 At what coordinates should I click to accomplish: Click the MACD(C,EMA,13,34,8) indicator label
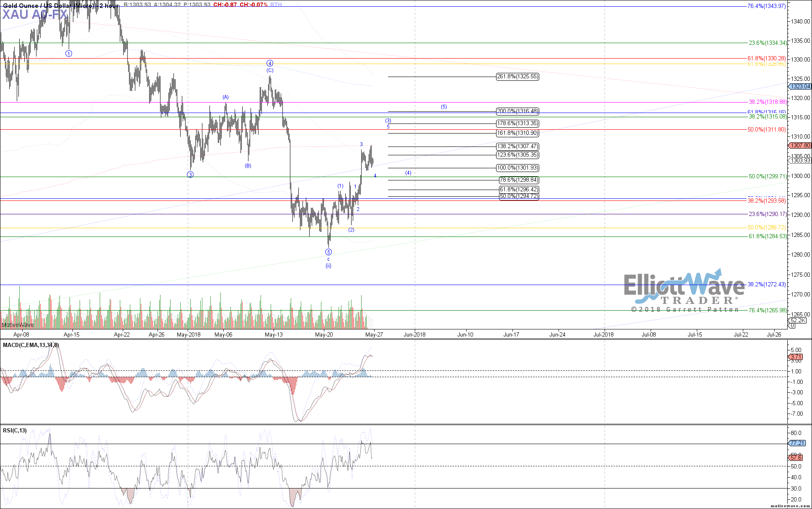pyautogui.click(x=31, y=345)
